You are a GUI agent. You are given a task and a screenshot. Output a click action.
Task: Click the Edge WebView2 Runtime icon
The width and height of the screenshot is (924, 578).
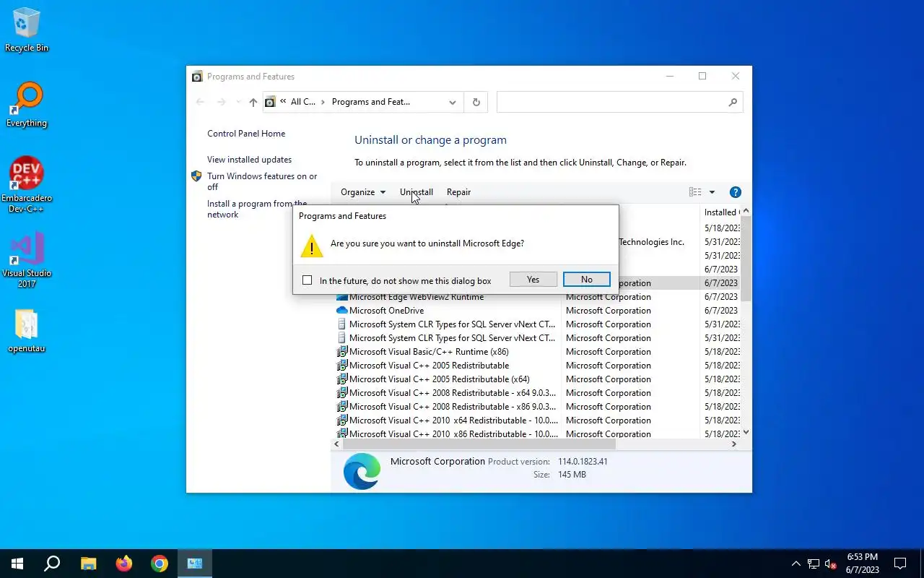pos(342,297)
